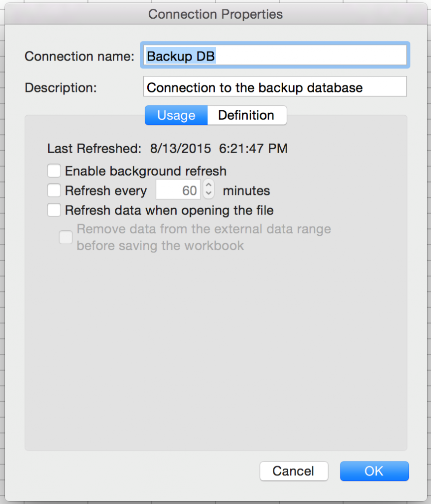Image resolution: width=431 pixels, height=504 pixels.
Task: Click the Connection Properties title bar
Action: click(x=215, y=14)
